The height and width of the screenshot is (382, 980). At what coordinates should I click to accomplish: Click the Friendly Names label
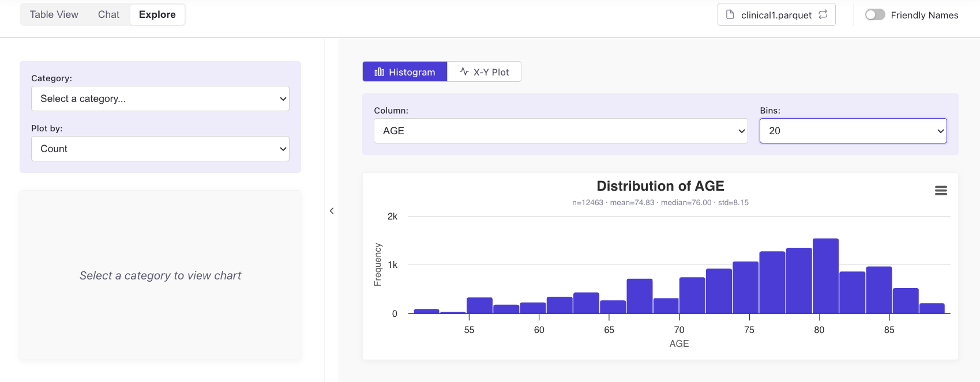coord(925,15)
